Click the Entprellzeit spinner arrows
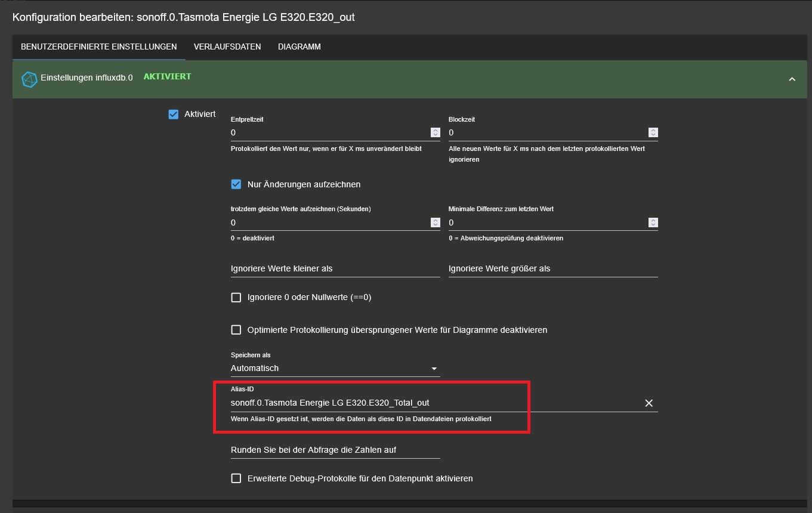The height and width of the screenshot is (513, 812). pos(435,132)
